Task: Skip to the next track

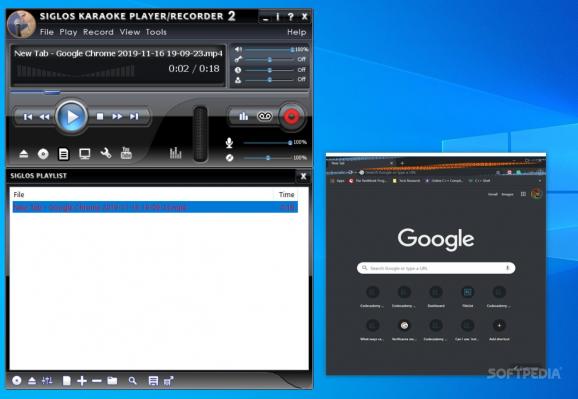Action: click(134, 117)
